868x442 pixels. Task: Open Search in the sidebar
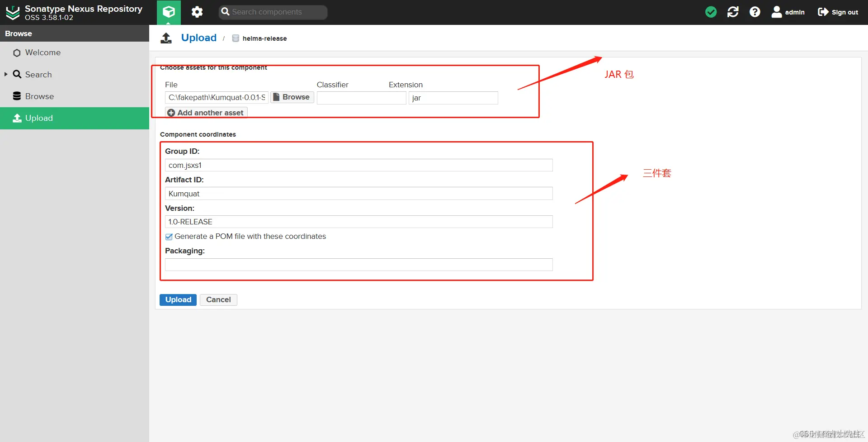pyautogui.click(x=38, y=75)
